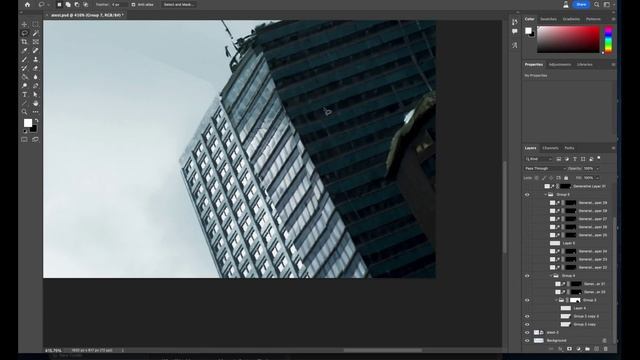640x360 pixels.
Task: Click Create new group folder icon
Action: pos(587,349)
